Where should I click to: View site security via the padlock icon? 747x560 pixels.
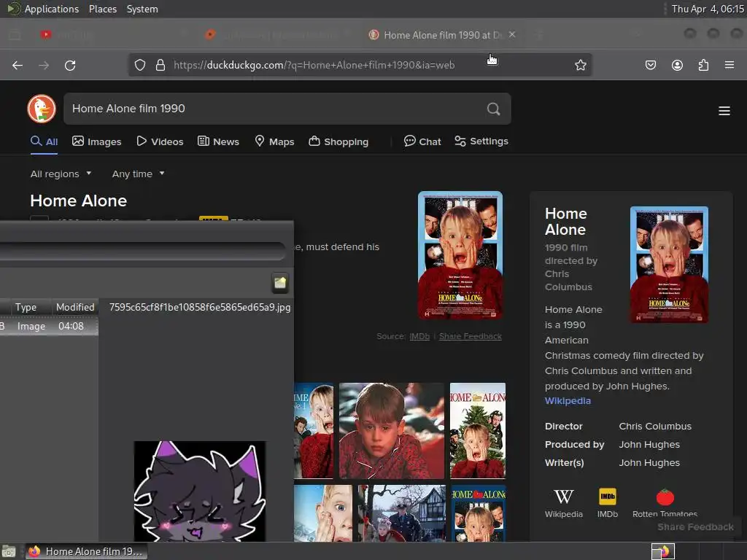click(160, 65)
